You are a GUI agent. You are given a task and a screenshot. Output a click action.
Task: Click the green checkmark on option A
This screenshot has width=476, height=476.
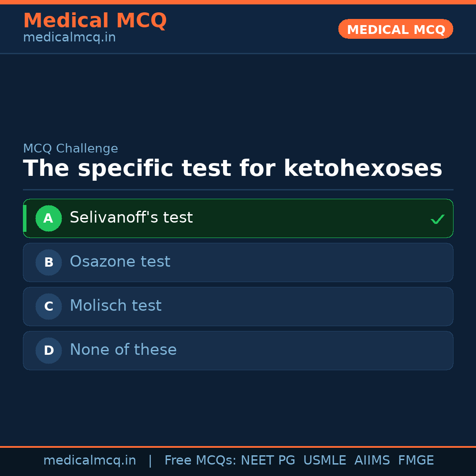pos(437,219)
